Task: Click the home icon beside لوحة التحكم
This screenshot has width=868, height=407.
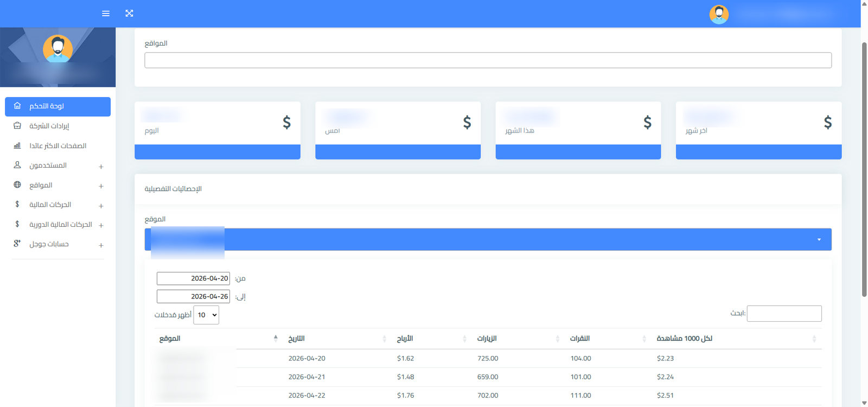Action: 17,106
